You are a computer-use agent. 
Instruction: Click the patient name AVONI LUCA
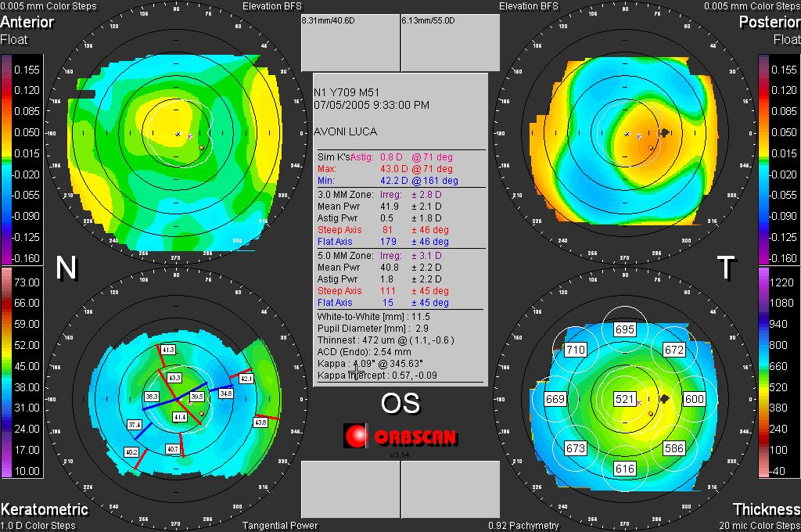345,132
